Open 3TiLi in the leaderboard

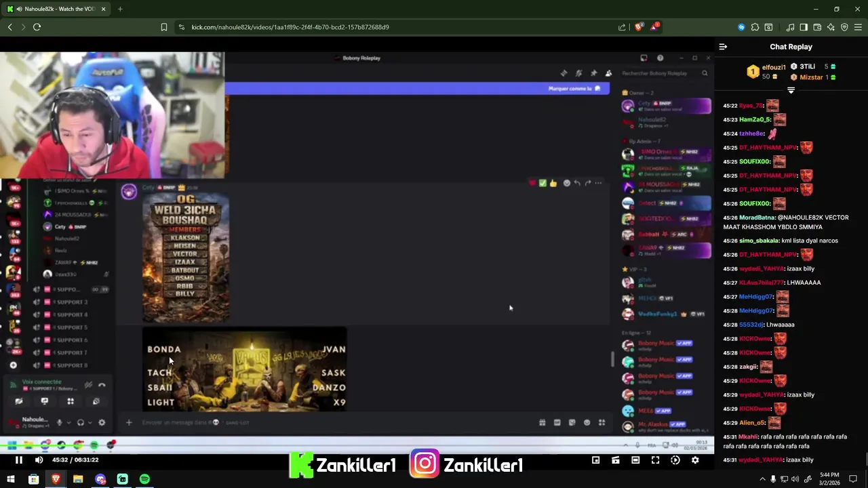coord(806,66)
